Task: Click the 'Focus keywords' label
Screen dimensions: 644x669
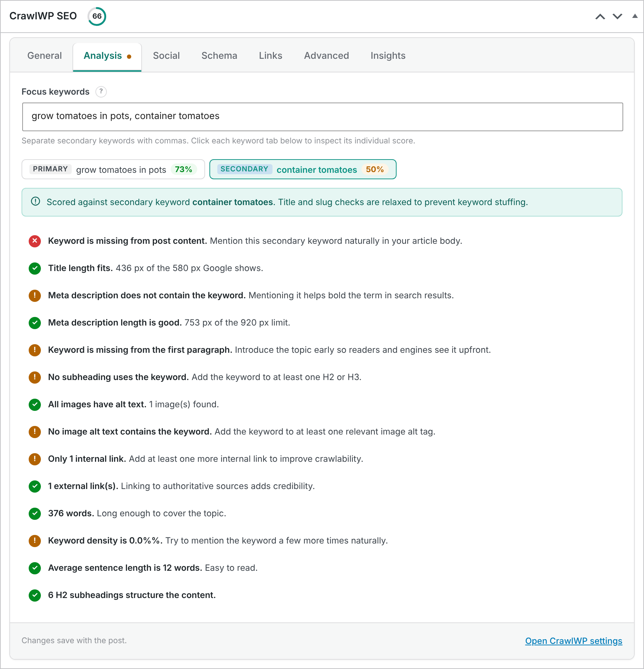Action: (x=56, y=92)
